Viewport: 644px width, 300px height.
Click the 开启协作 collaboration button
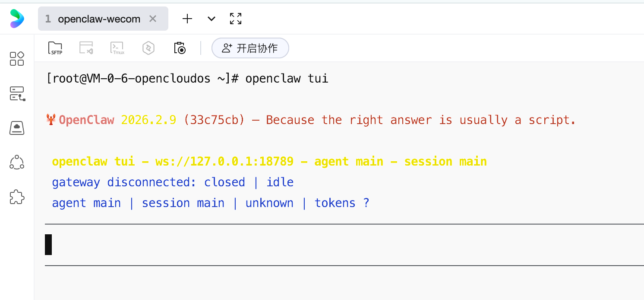250,48
